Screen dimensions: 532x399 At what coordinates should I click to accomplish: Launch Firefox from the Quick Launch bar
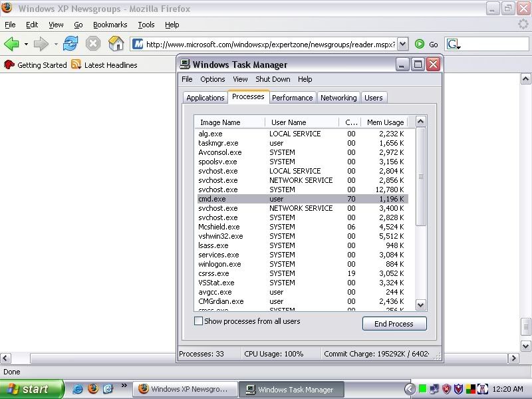(x=93, y=388)
